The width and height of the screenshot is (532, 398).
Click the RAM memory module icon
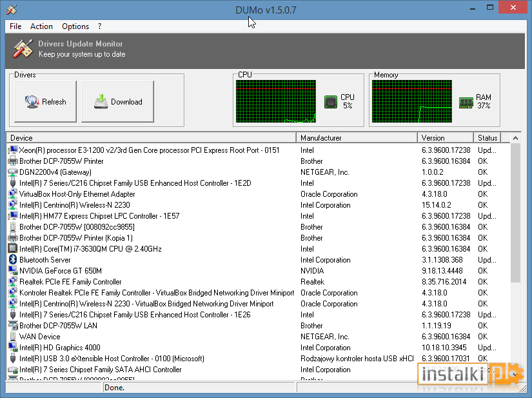pos(466,102)
